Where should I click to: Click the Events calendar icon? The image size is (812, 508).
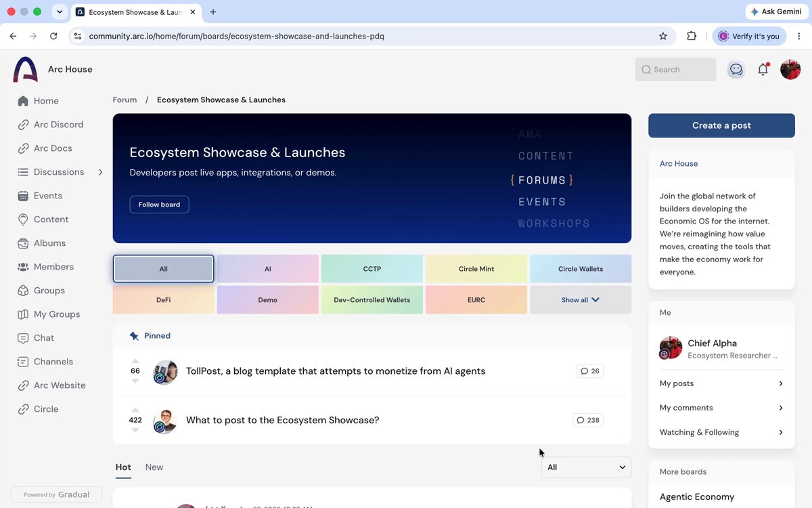pyautogui.click(x=23, y=196)
